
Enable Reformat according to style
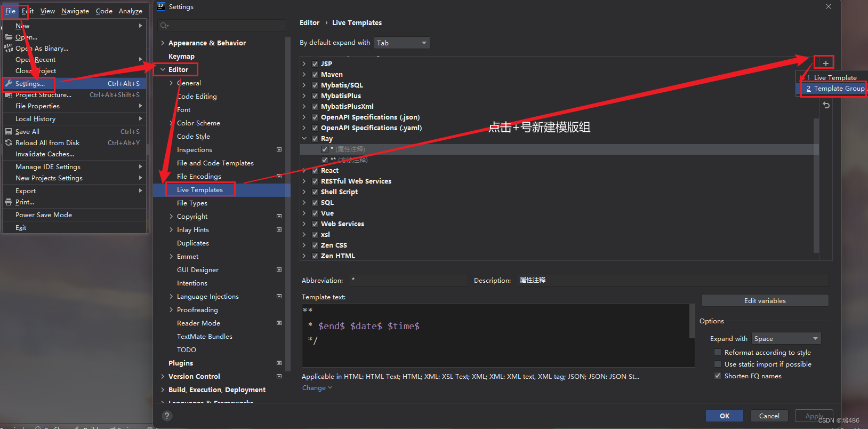coord(718,352)
